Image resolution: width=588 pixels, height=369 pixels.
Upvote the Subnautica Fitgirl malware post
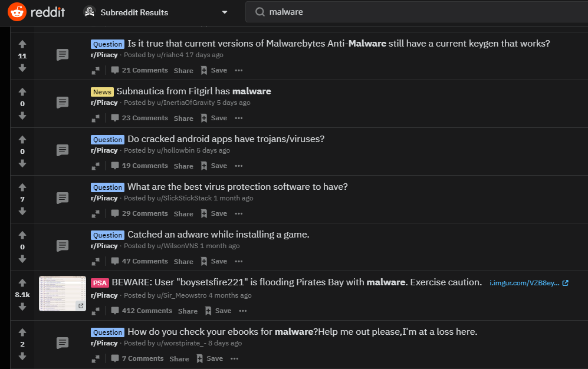point(22,92)
